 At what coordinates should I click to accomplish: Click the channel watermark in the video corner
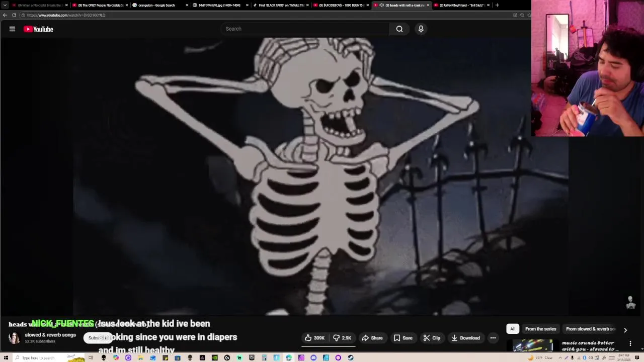[x=630, y=302]
